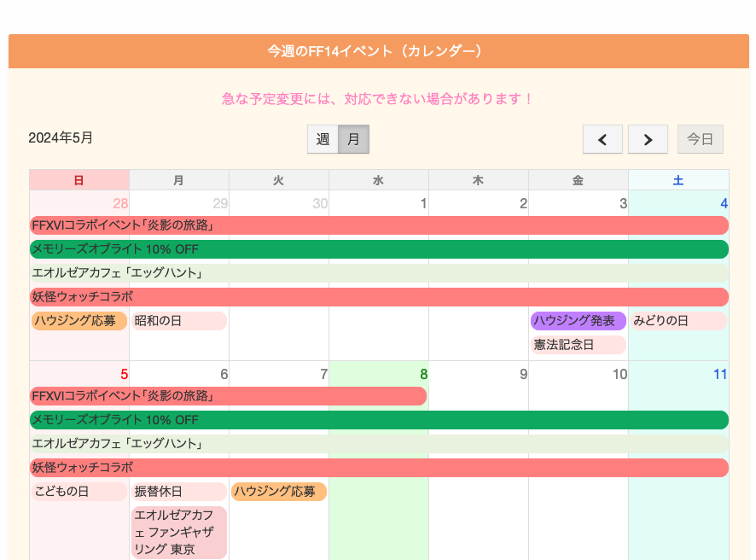
Task: Select date 11 in the calendar
Action: (720, 374)
